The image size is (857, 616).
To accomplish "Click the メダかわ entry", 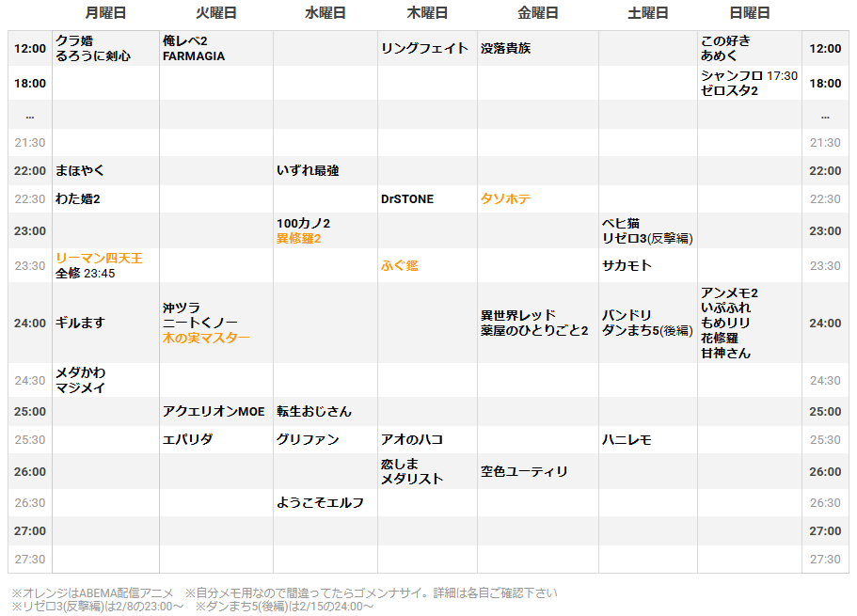I will click(x=80, y=372).
